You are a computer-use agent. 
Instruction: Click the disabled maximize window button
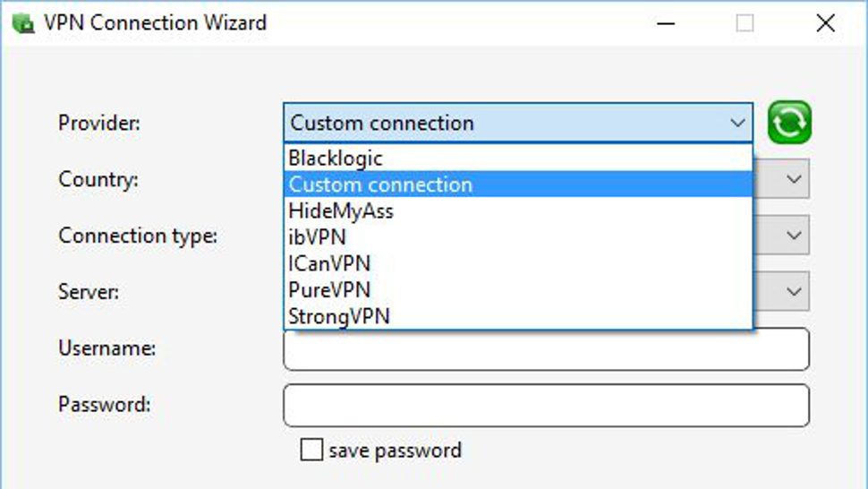click(x=745, y=23)
